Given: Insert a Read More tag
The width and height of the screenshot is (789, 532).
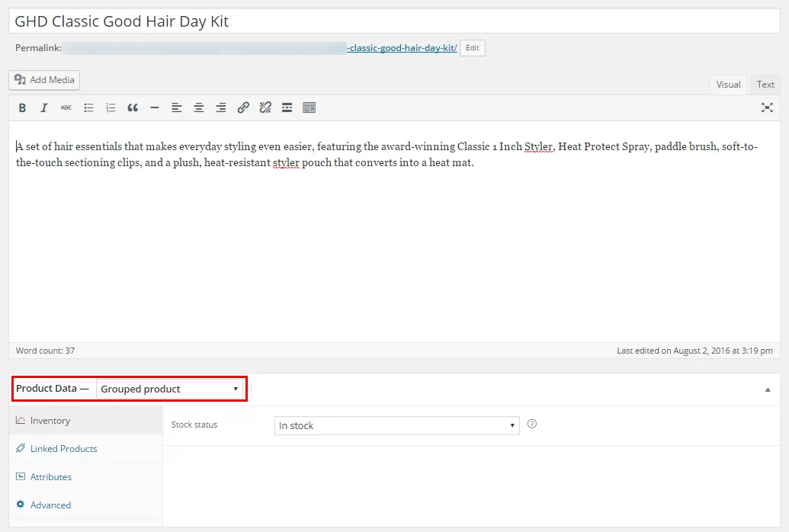Looking at the screenshot, I should (287, 107).
